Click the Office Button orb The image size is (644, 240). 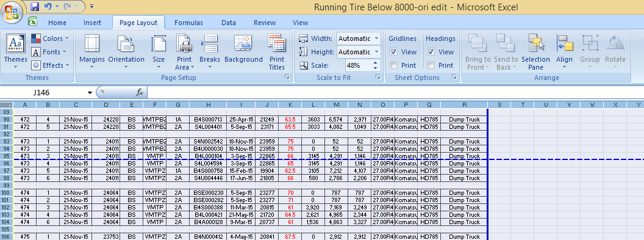pyautogui.click(x=12, y=12)
